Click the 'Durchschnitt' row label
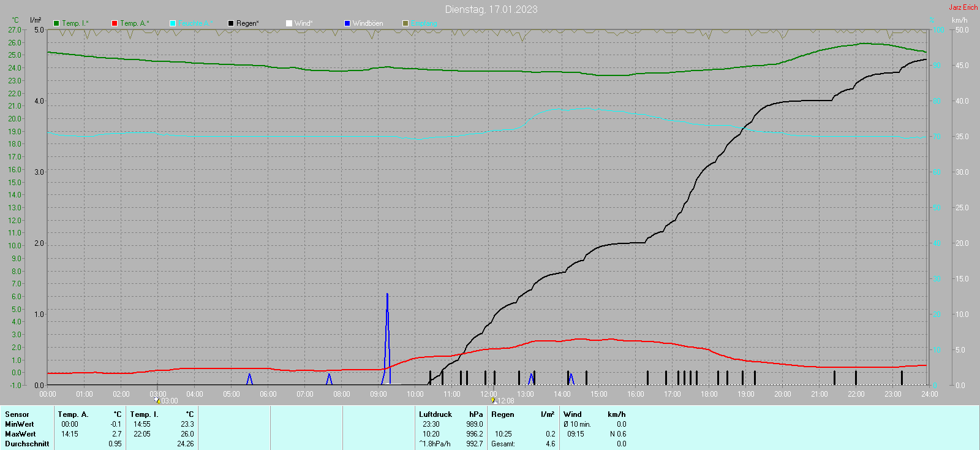The width and height of the screenshot is (980, 450). (x=27, y=444)
